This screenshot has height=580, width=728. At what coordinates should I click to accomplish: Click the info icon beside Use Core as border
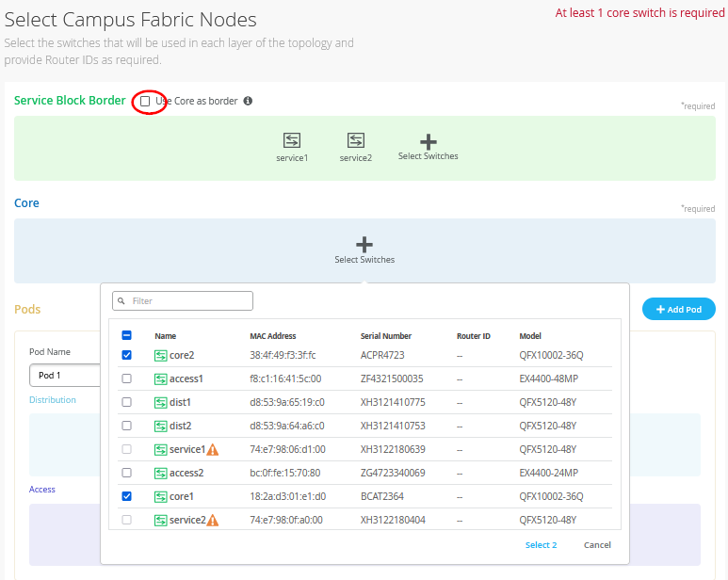pyautogui.click(x=248, y=101)
